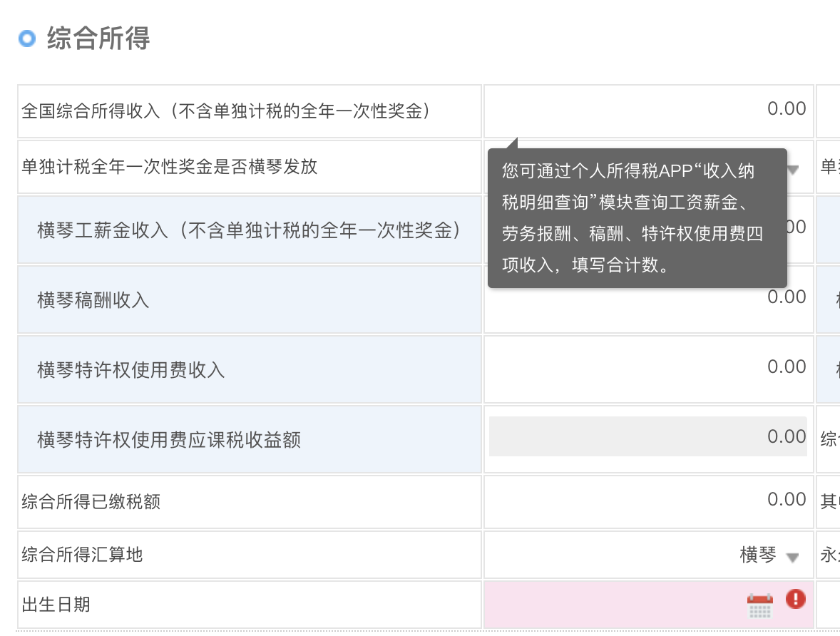
Task: Click the 出生日期 row label
Action: click(56, 605)
